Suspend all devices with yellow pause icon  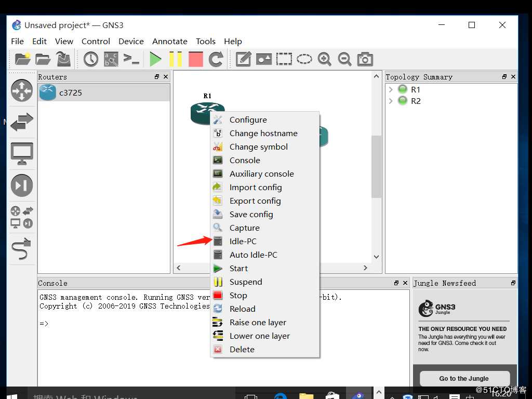[176, 59]
